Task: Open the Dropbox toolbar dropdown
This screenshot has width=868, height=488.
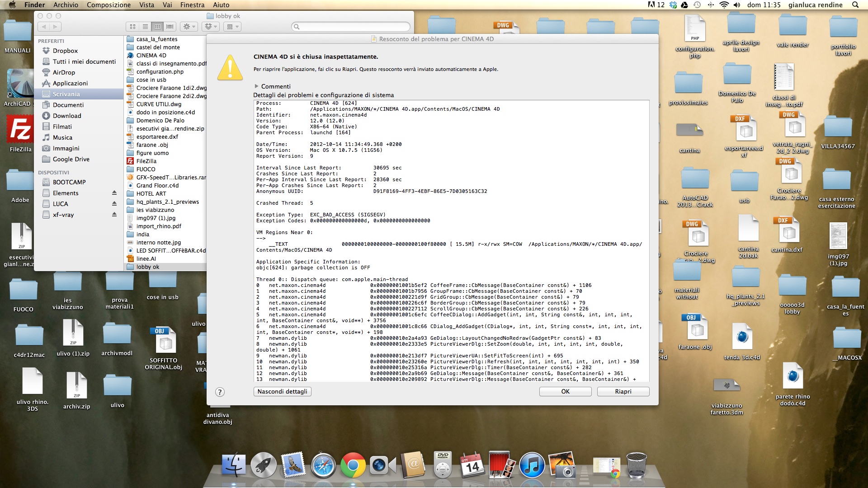Action: click(211, 27)
